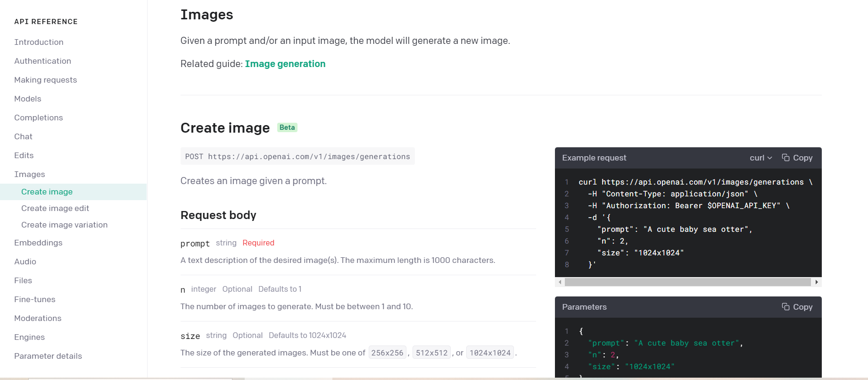This screenshot has height=380, width=868.
Task: Click the curl URL code line
Action: pyautogui.click(x=695, y=182)
